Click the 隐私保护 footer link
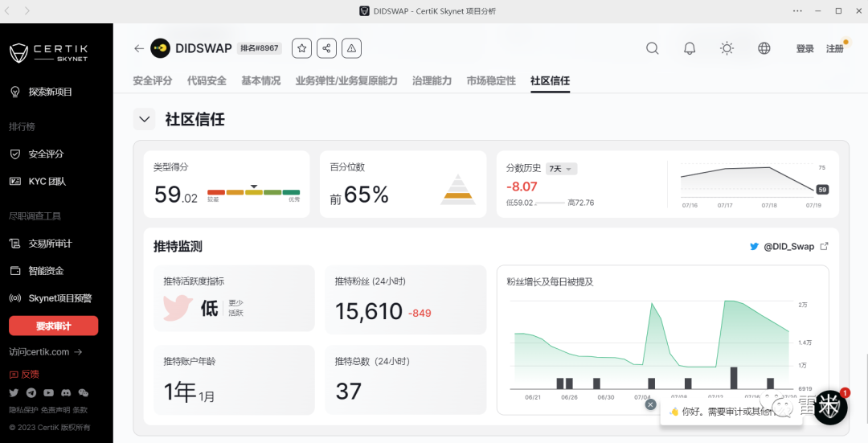This screenshot has width=868, height=443. (x=23, y=410)
